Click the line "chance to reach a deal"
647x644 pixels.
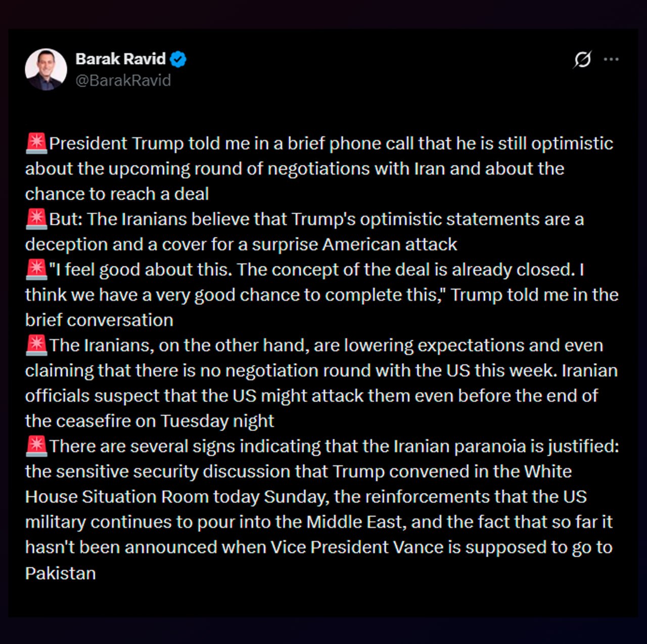[117, 194]
